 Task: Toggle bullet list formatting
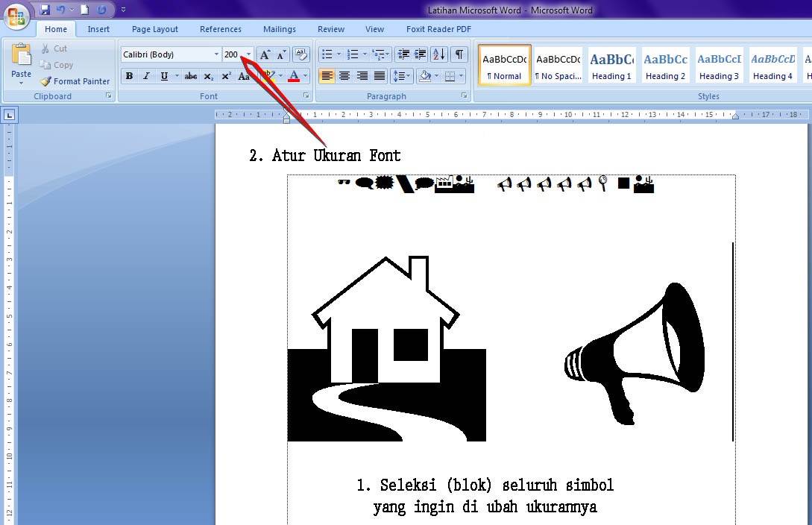coord(326,54)
